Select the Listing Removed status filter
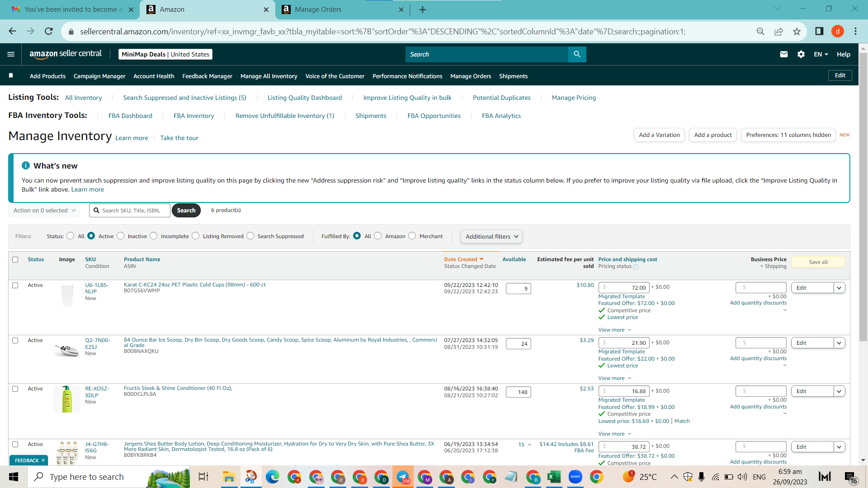Image resolution: width=868 pixels, height=488 pixels. (x=196, y=236)
